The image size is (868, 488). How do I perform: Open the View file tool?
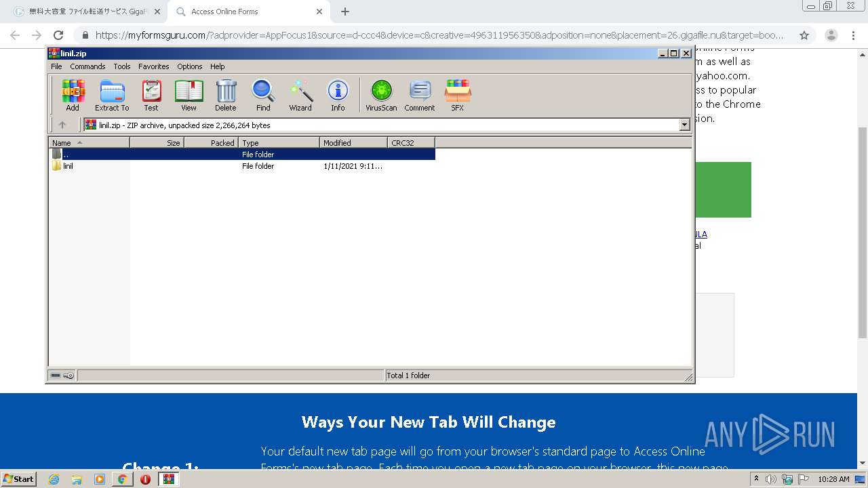(x=189, y=95)
